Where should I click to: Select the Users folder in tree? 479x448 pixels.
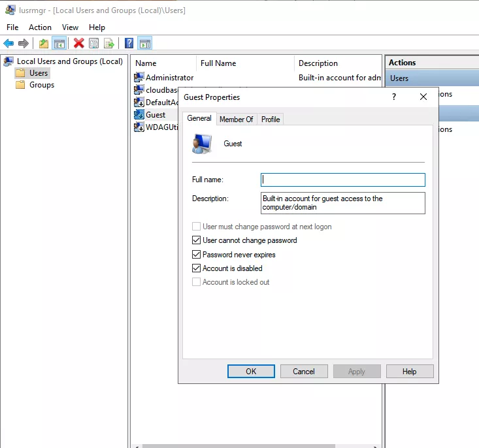click(x=39, y=73)
